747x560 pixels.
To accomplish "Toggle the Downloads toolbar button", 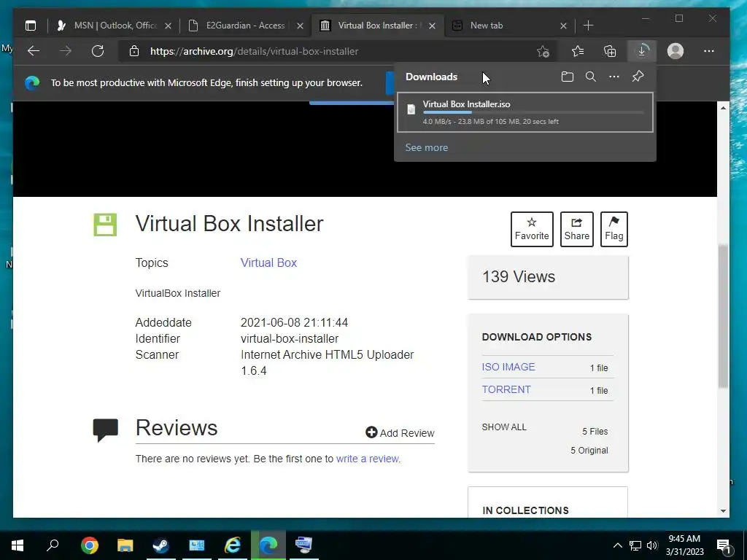I will point(642,50).
